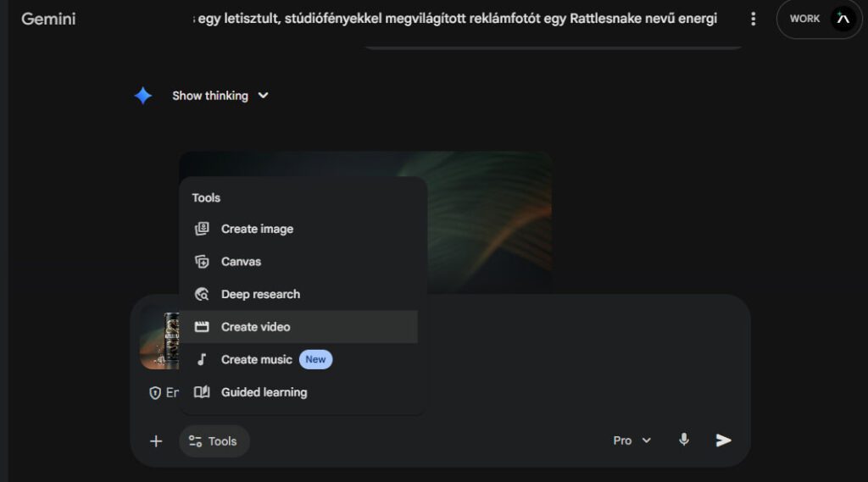Click the Gemini logo text
Image resolution: width=868 pixels, height=482 pixels.
tap(48, 19)
